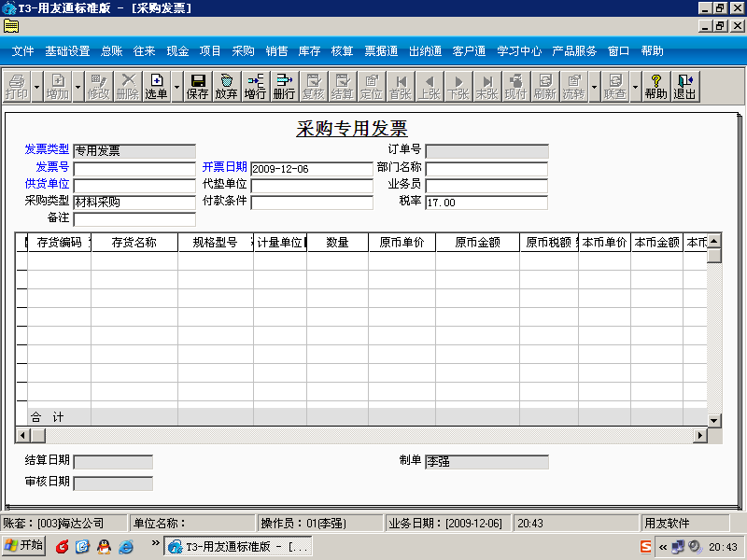Expand hidden tray icons with « arrow
This screenshot has width=747, height=560.
[663, 547]
